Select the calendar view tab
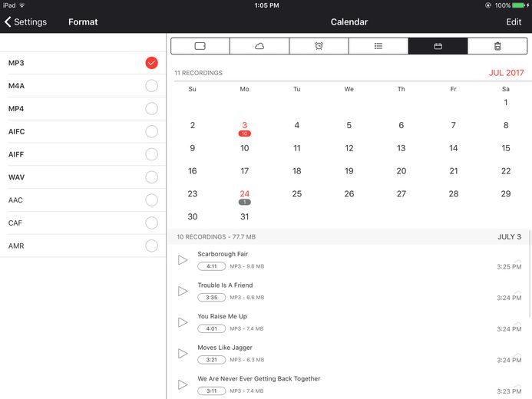The height and width of the screenshot is (399, 532). pos(438,46)
